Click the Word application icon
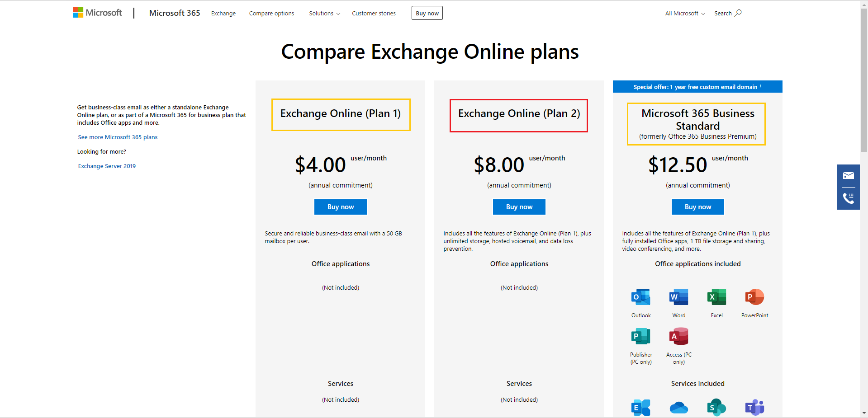868x418 pixels. pos(678,297)
